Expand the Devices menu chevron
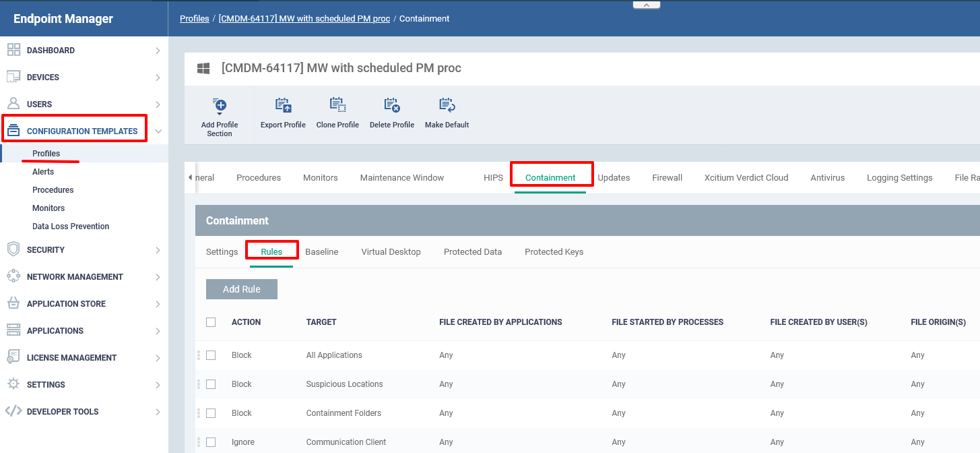980x453 pixels. point(158,78)
